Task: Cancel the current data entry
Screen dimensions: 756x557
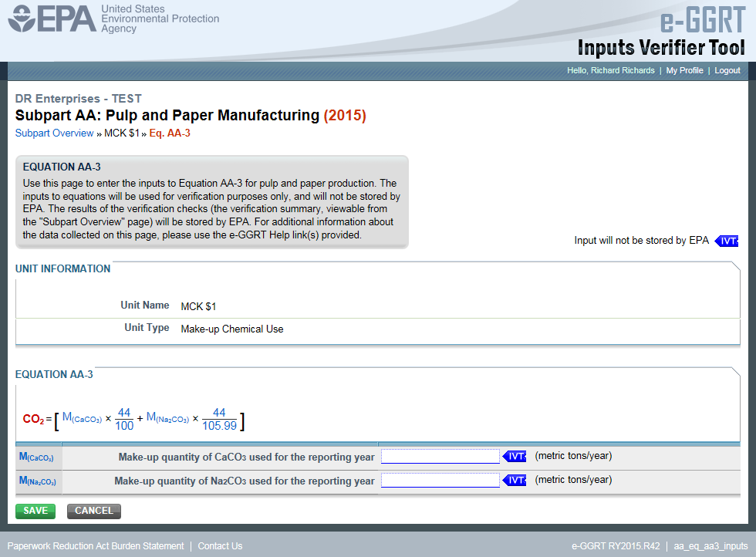Action: 93,511
